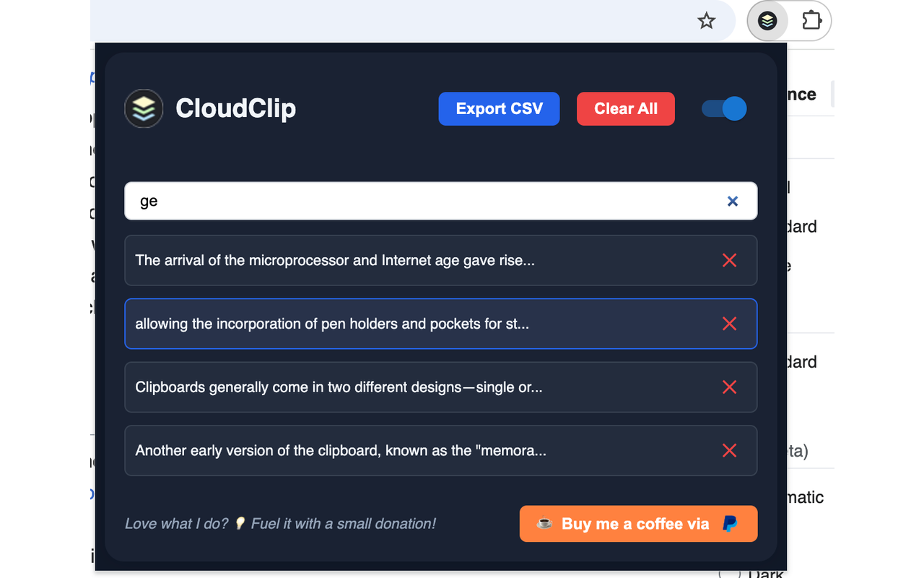
Task: Open CloudClip from the browser toolbar icon
Action: [767, 21]
